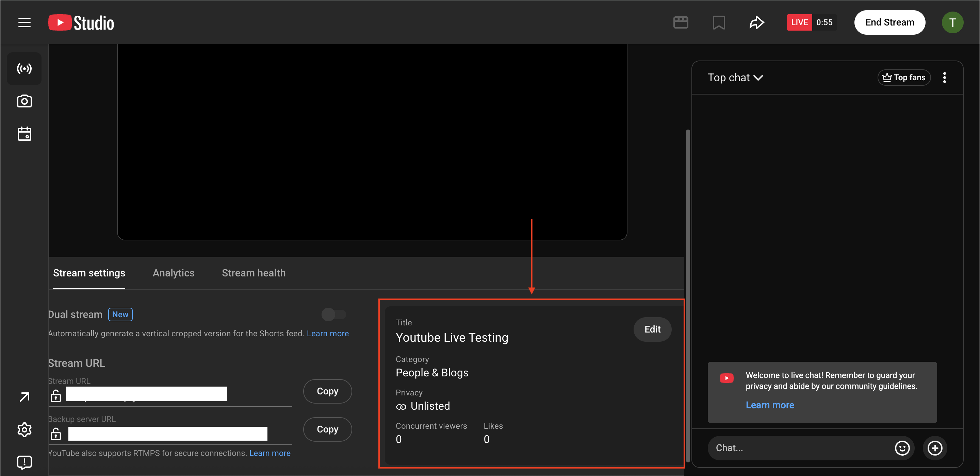
Task: Toggle Backup server URL lock icon
Action: pyautogui.click(x=56, y=434)
